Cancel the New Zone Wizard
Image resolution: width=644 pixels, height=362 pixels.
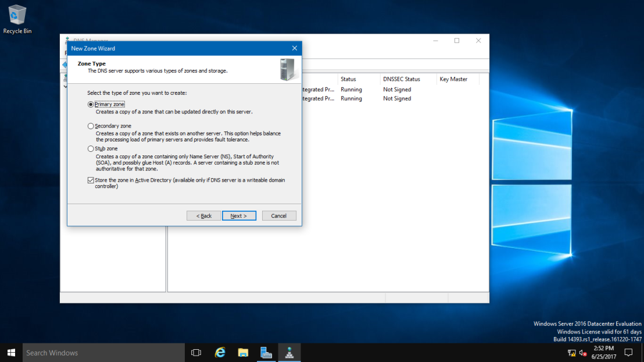pyautogui.click(x=279, y=216)
